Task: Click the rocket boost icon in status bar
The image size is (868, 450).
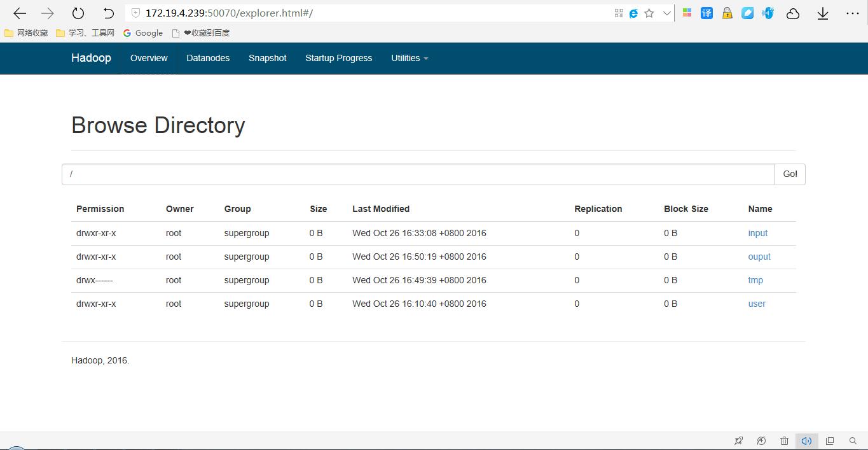Action: coord(739,440)
